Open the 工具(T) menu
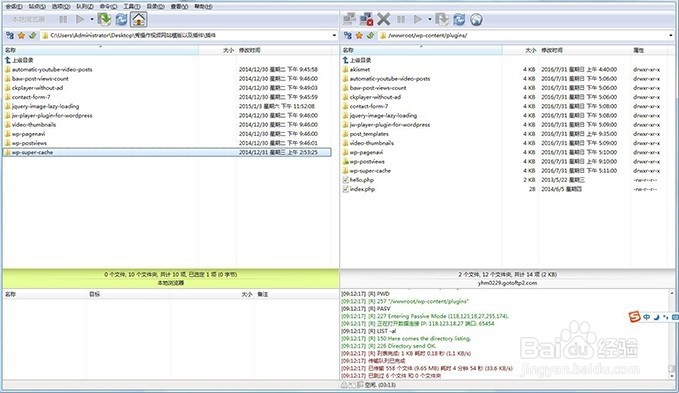Viewport: 679px width, 393px height. pos(132,6)
